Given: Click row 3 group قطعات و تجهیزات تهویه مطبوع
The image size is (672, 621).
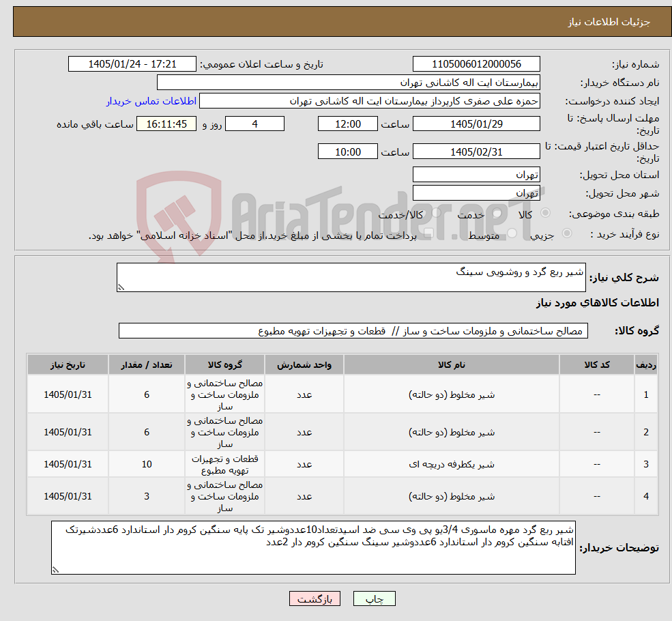Looking at the screenshot, I should 224,464.
